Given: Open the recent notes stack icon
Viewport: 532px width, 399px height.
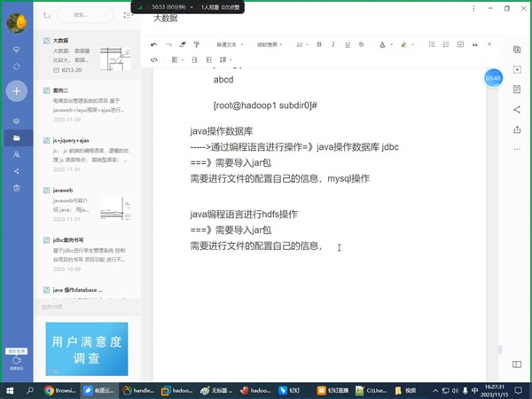Looking at the screenshot, I should point(16,121).
